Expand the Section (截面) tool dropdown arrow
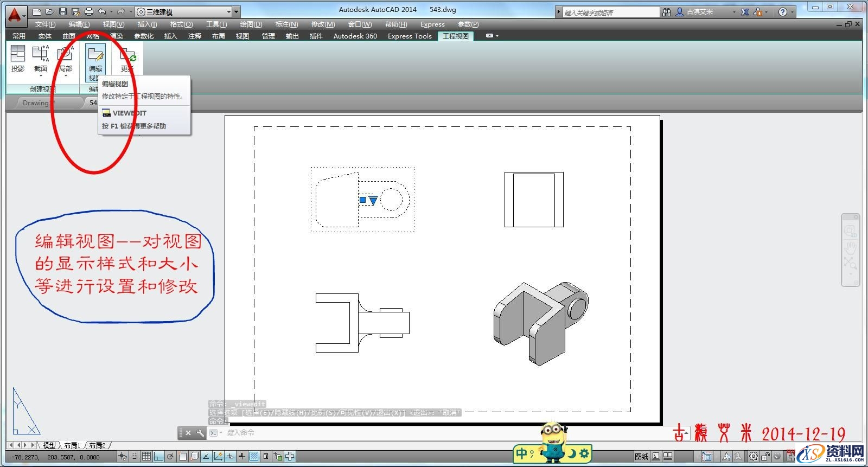The height and width of the screenshot is (467, 868). (41, 76)
